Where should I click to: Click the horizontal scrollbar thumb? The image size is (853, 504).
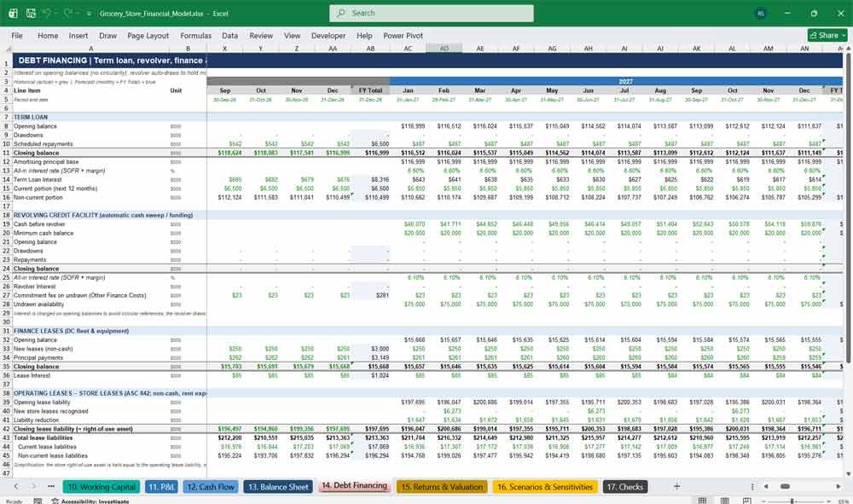click(x=785, y=487)
